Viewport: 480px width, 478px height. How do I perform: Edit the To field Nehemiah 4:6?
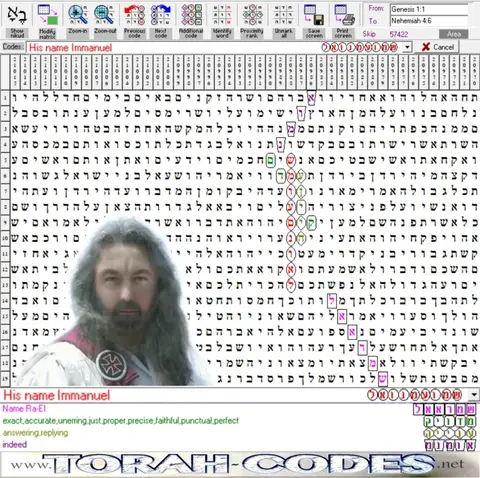click(x=429, y=21)
